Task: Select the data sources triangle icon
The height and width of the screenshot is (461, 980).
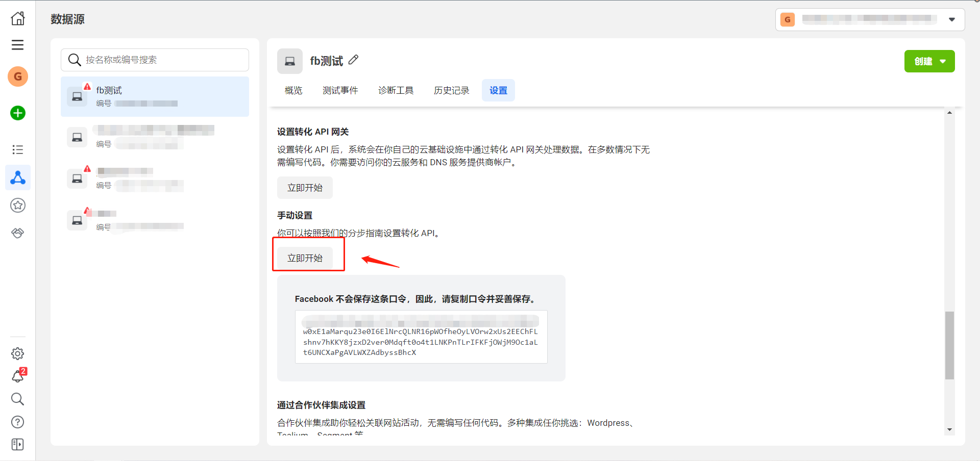Action: tap(18, 177)
